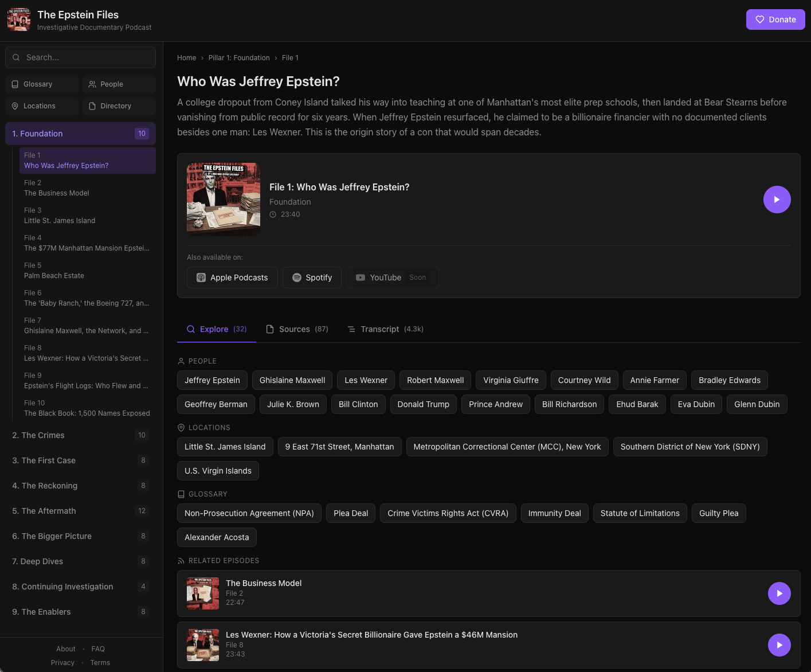
Task: Open the FAQ footer link
Action: [98, 649]
